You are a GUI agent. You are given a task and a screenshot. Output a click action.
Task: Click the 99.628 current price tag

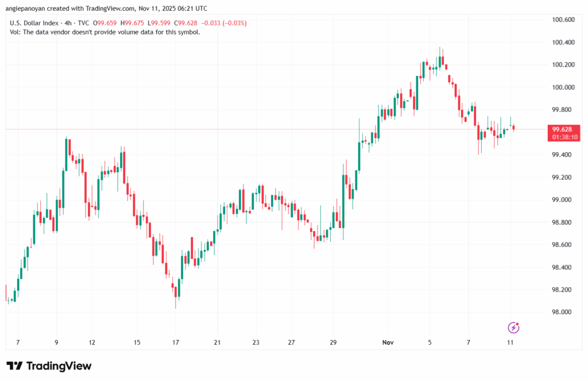click(x=563, y=129)
